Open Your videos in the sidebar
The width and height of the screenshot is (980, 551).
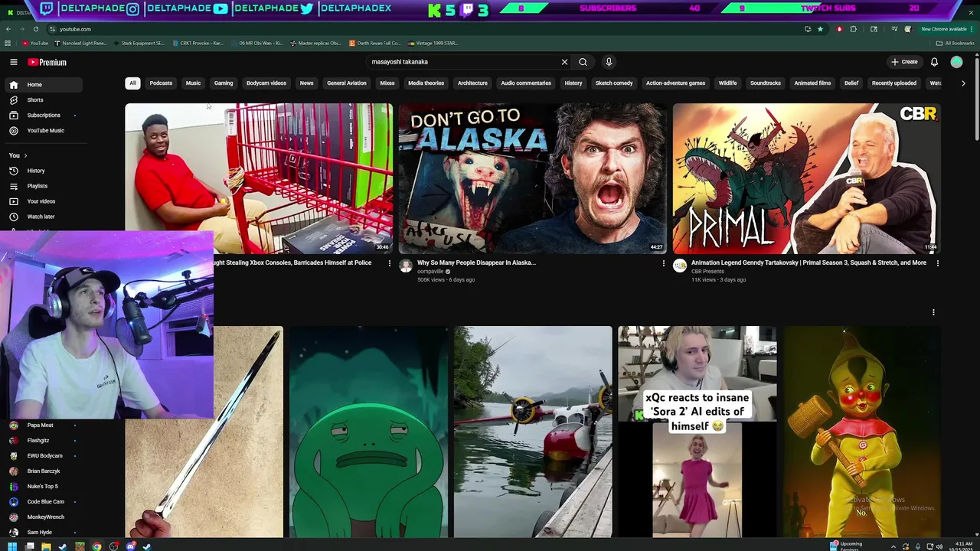pos(44,201)
